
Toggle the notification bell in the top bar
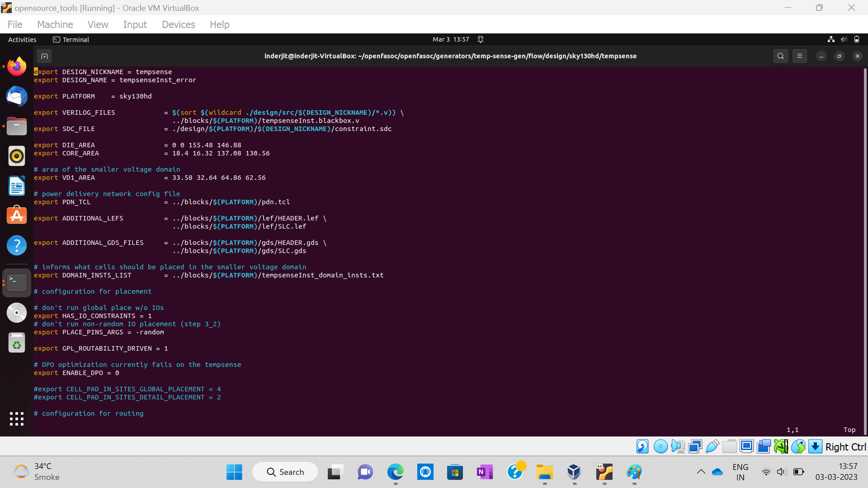481,39
